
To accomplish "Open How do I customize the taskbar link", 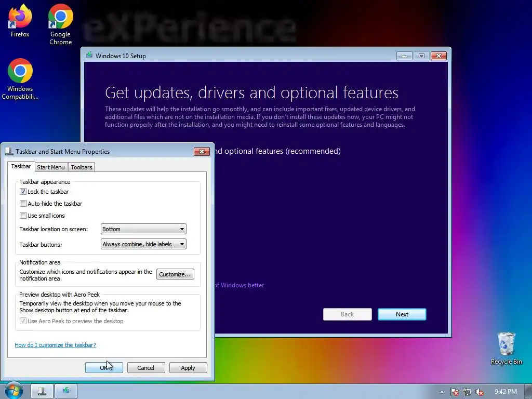I will point(55,345).
